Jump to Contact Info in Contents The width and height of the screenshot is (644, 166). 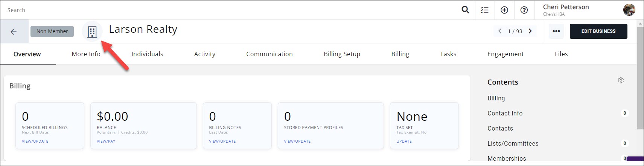(505, 113)
